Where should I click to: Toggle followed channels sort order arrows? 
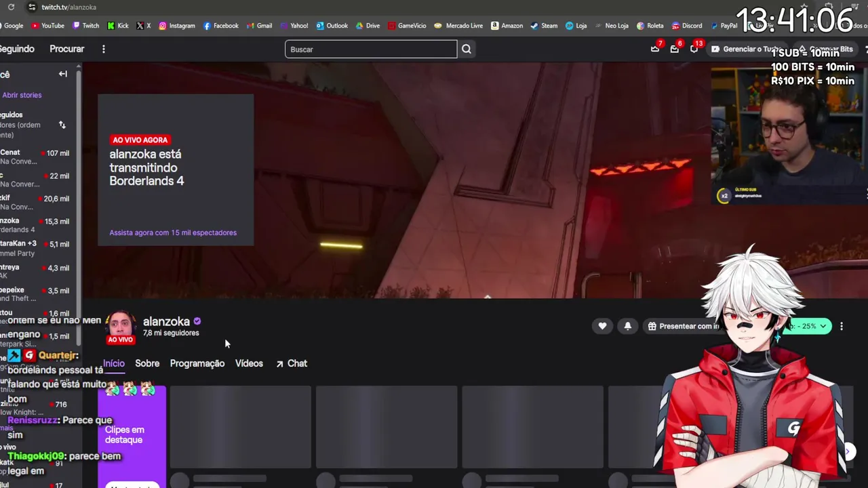(x=62, y=125)
